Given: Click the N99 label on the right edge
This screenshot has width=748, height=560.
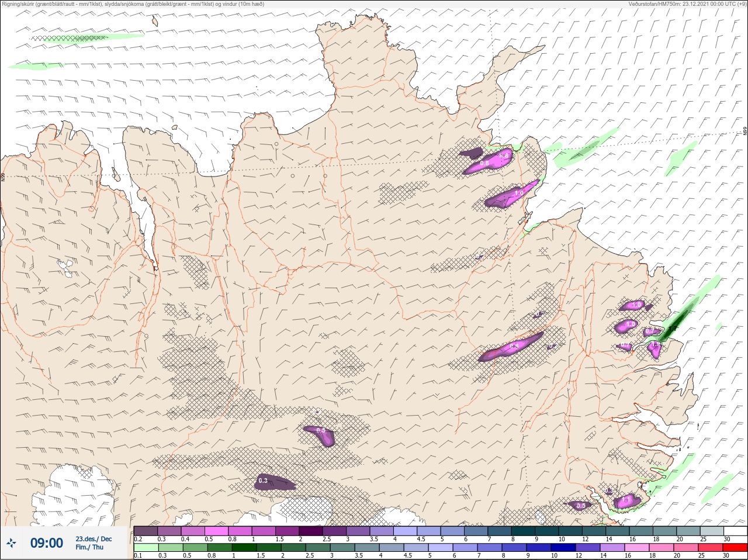Looking at the screenshot, I should click(x=745, y=132).
